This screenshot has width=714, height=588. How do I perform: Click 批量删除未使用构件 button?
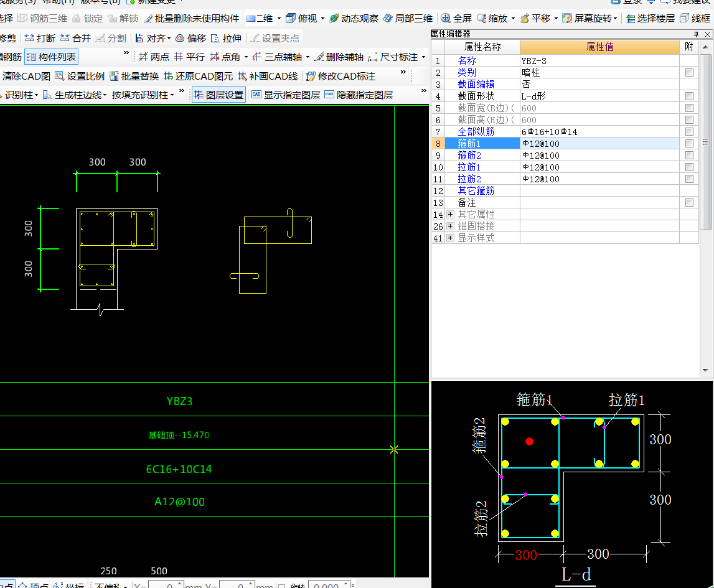coord(192,19)
